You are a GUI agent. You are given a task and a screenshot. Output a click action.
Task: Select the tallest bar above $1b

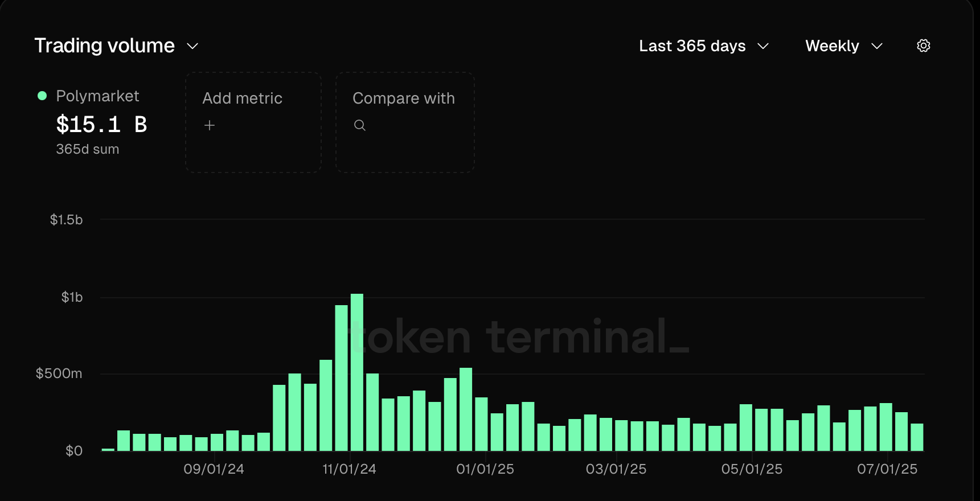click(357, 372)
